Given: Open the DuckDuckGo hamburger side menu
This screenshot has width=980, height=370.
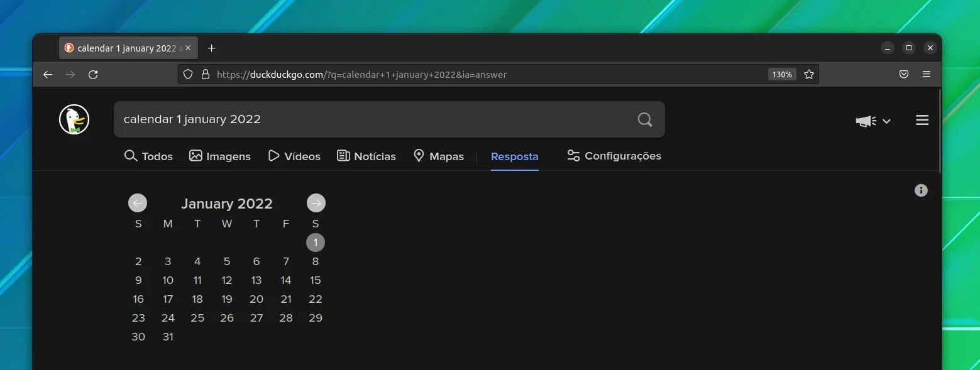Looking at the screenshot, I should click(x=922, y=120).
